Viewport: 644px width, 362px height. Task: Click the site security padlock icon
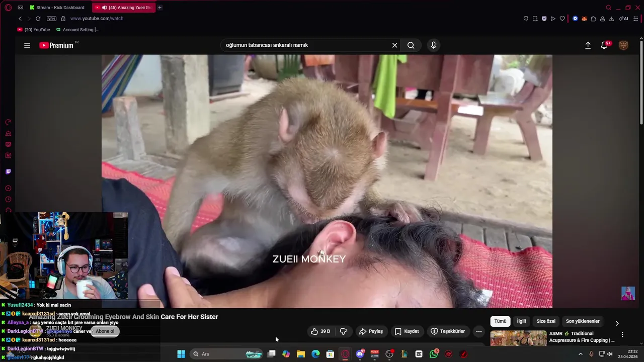[x=63, y=19]
